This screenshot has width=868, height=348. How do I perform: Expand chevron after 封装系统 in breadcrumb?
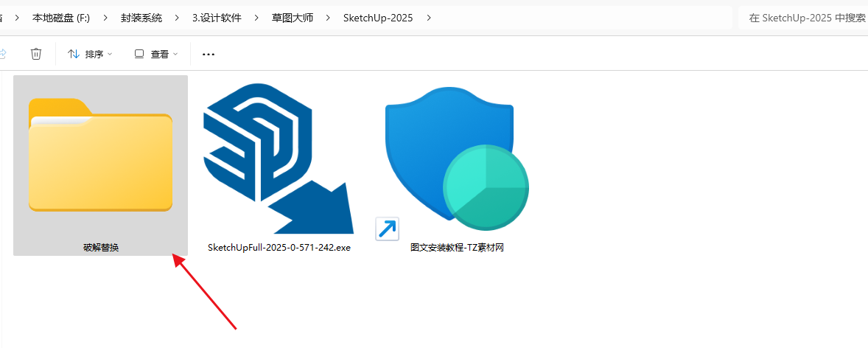pyautogui.click(x=177, y=18)
